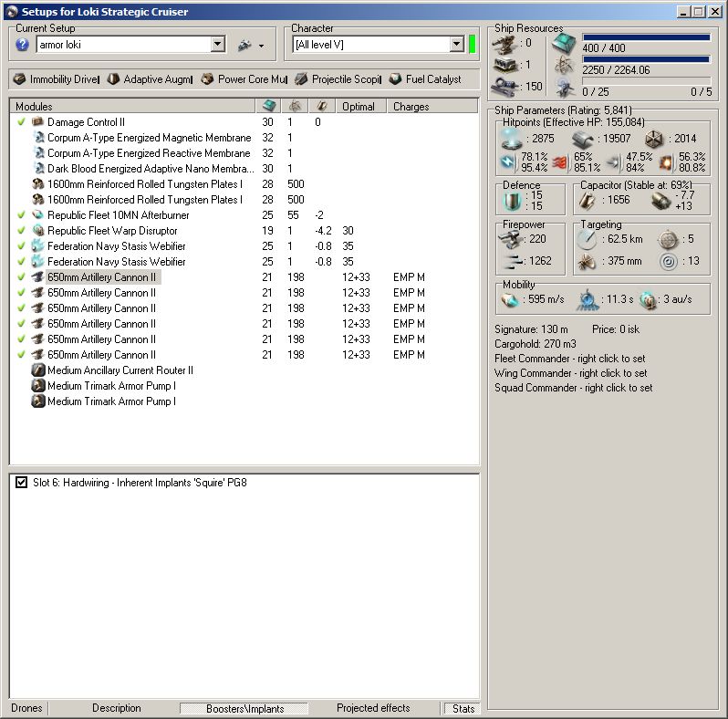
Task: Click the Fleet Commander line to set
Action: 569,359
